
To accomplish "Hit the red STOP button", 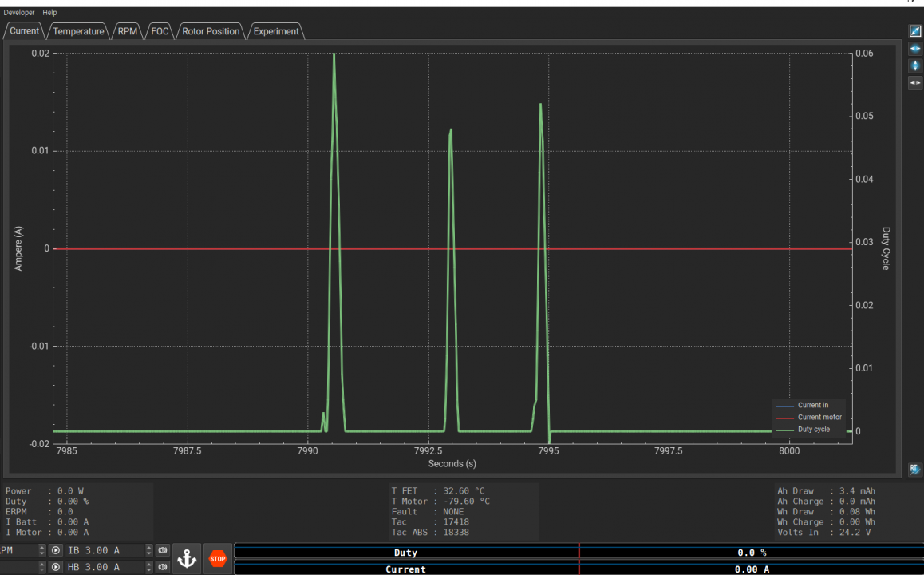I will pos(218,558).
